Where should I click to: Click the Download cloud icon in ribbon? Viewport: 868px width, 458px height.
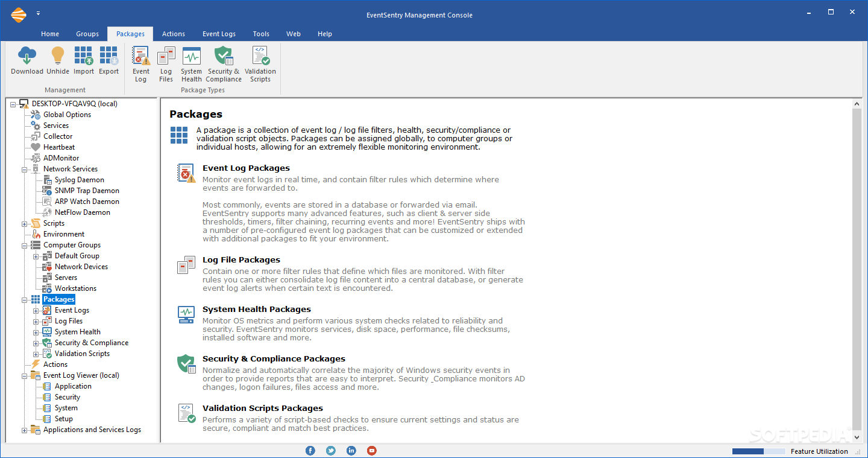[x=27, y=56]
